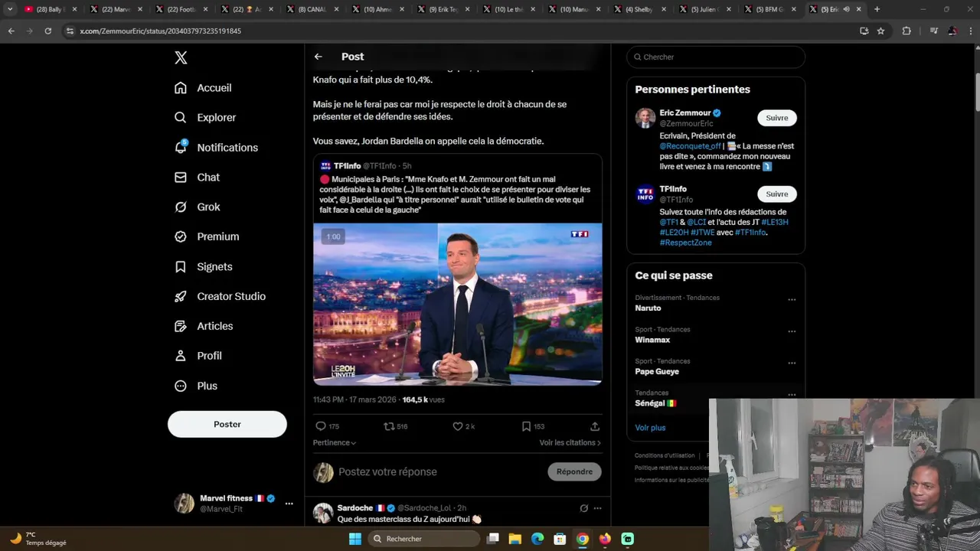The width and height of the screenshot is (980, 551).
Task: Click Eric Zemmour's avatar in Personnes pertinentes
Action: pos(645,118)
